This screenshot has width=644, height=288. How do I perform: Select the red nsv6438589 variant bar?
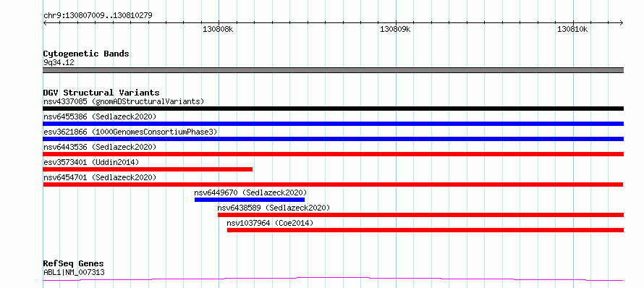coord(420,215)
